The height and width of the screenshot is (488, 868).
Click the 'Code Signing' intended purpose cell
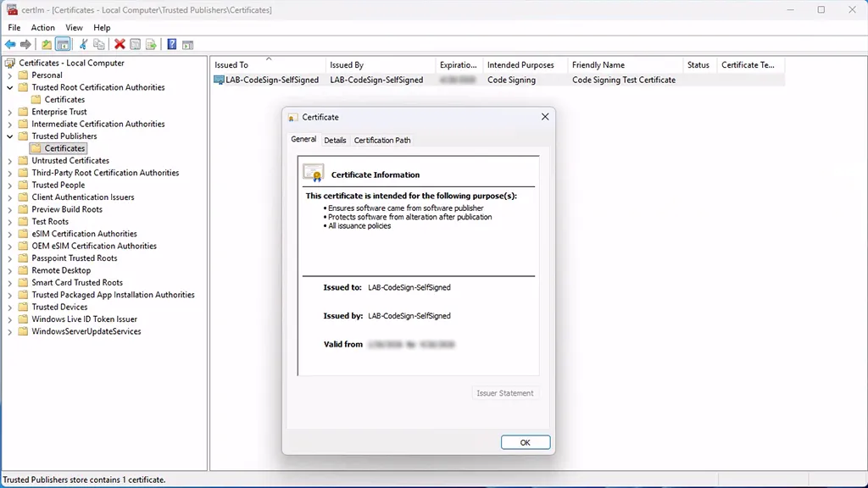tap(511, 80)
